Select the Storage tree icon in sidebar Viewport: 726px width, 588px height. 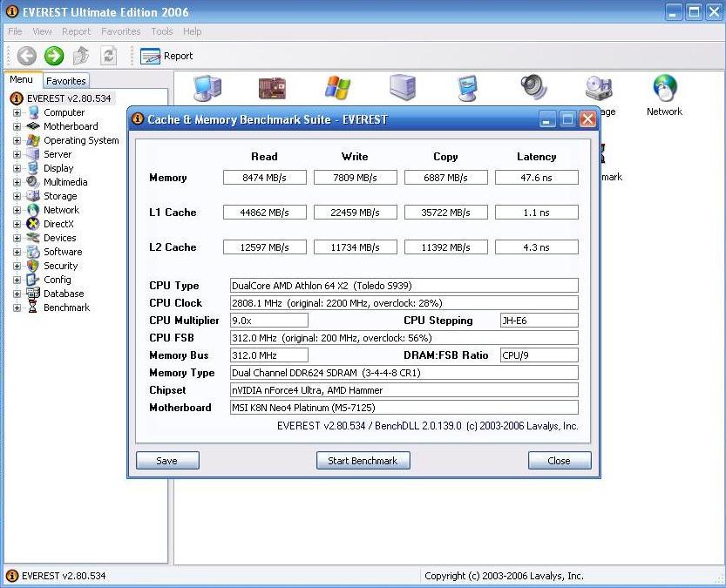(33, 196)
